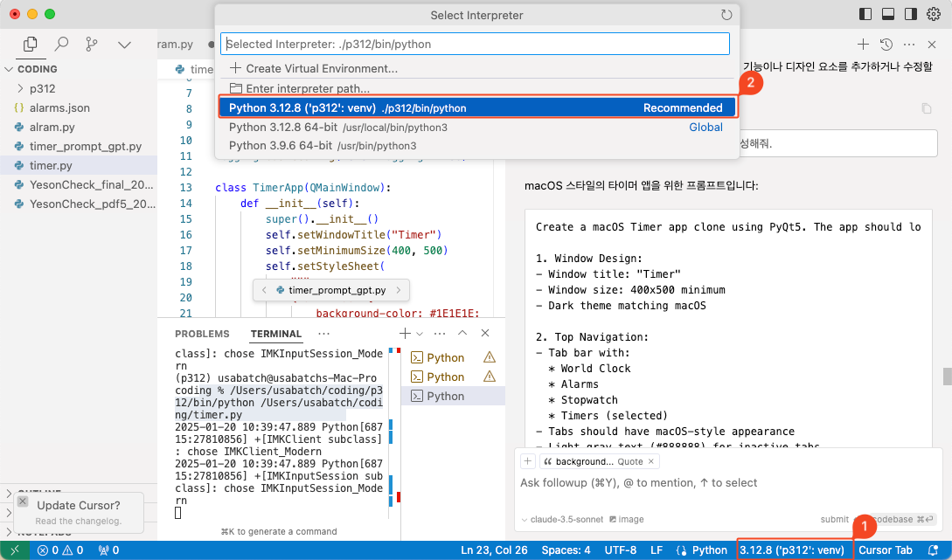
Task: Open interpreter selector 3.12.8 p312 venv
Action: click(x=792, y=550)
